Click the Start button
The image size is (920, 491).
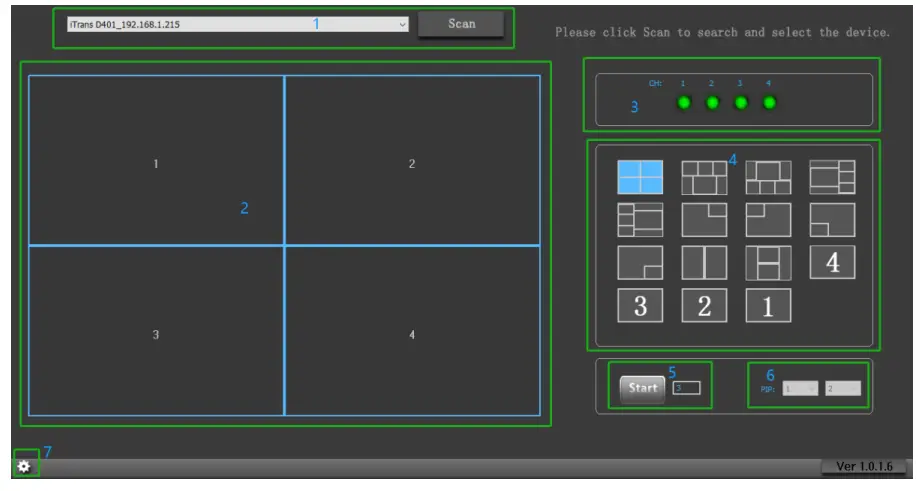click(642, 388)
